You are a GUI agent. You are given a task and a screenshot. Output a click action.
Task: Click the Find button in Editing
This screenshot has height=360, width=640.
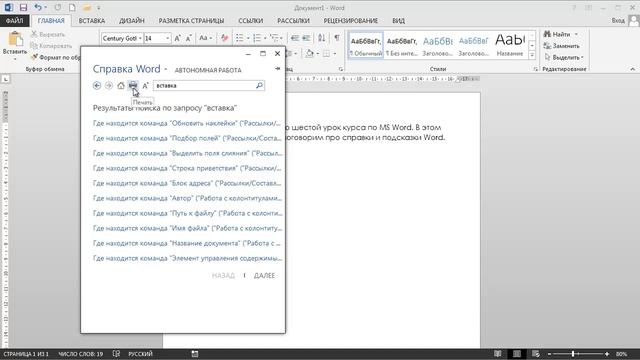(558, 34)
